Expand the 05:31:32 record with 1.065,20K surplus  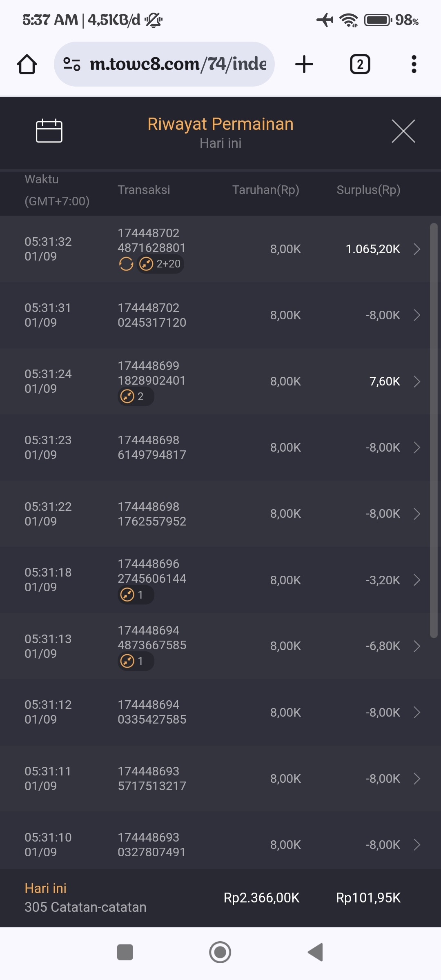416,249
